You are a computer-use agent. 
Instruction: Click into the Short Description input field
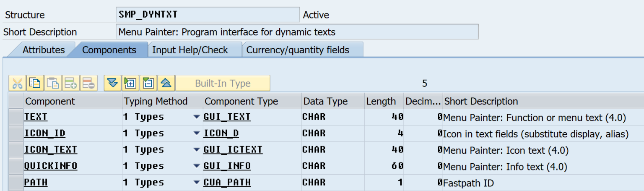tap(296, 32)
